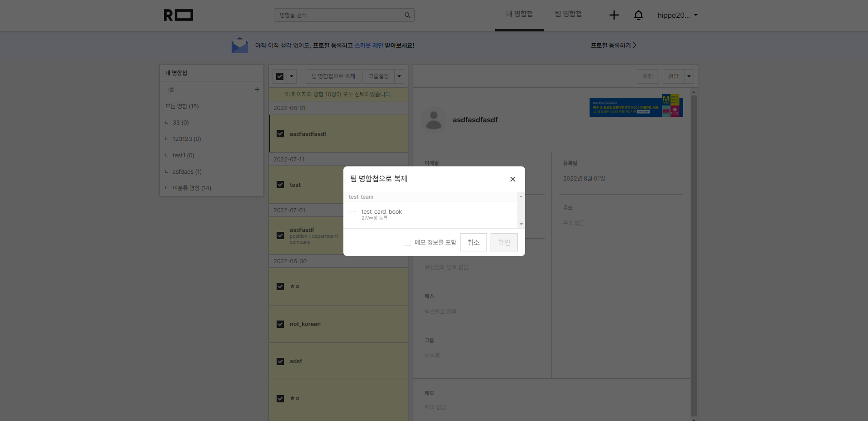Click the edit button in the detail panel

tap(648, 76)
